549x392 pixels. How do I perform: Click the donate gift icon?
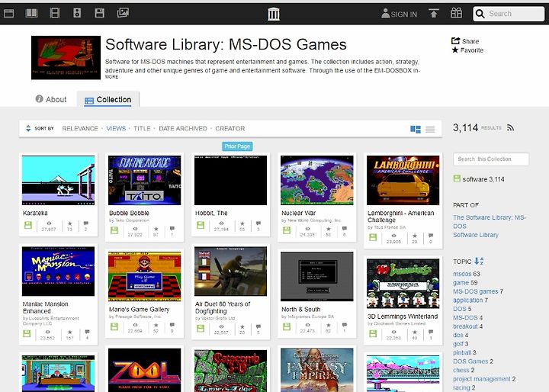click(456, 13)
